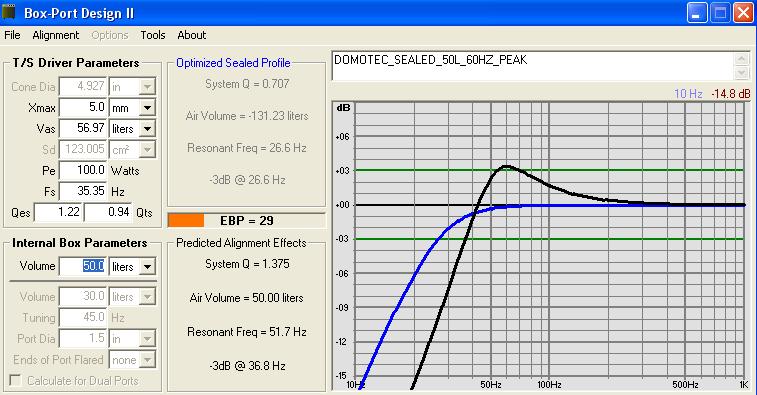The height and width of the screenshot is (395, 757).
Task: Click the disabled Volume 30.0 field
Action: point(83,296)
